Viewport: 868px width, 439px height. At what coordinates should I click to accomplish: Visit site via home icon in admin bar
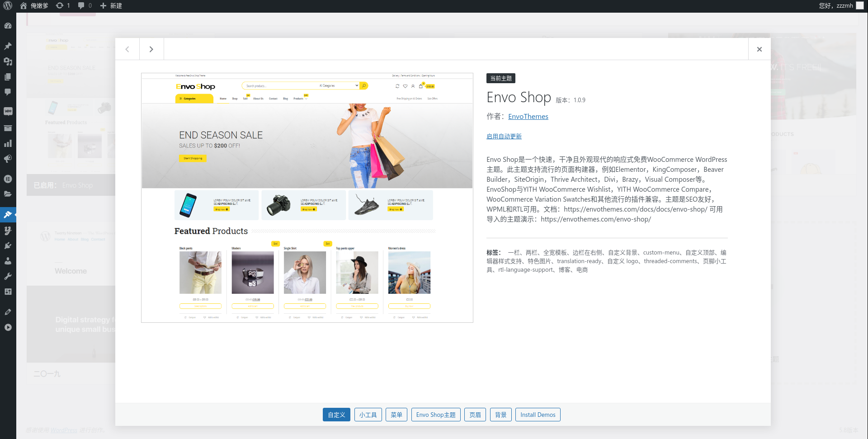click(34, 5)
